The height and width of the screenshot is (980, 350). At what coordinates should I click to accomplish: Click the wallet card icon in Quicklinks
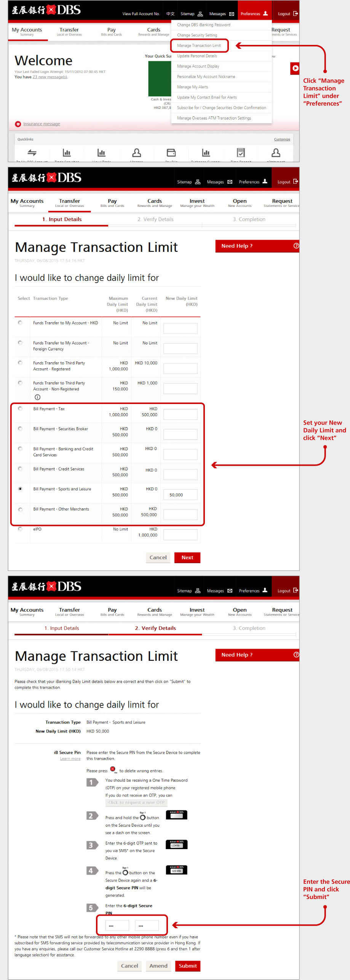coord(171,153)
